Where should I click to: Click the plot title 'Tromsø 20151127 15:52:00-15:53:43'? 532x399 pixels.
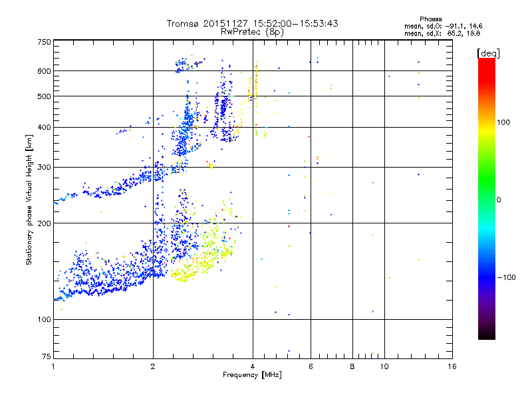[252, 23]
